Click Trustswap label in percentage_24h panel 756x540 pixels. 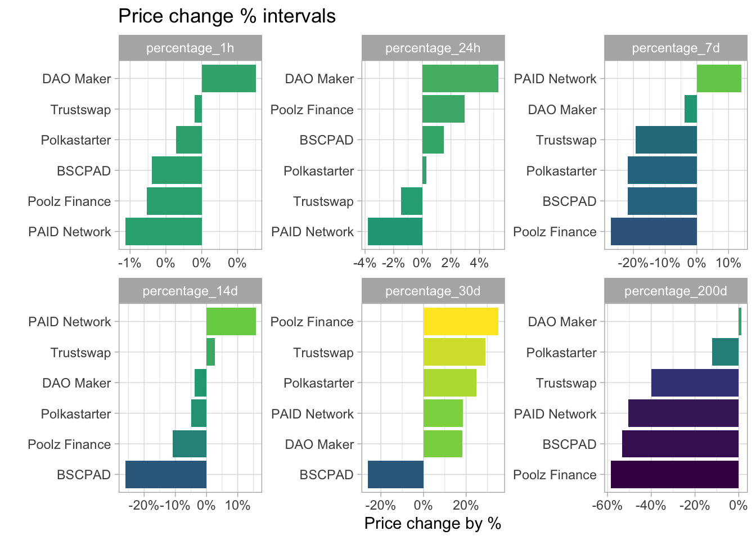tap(323, 201)
